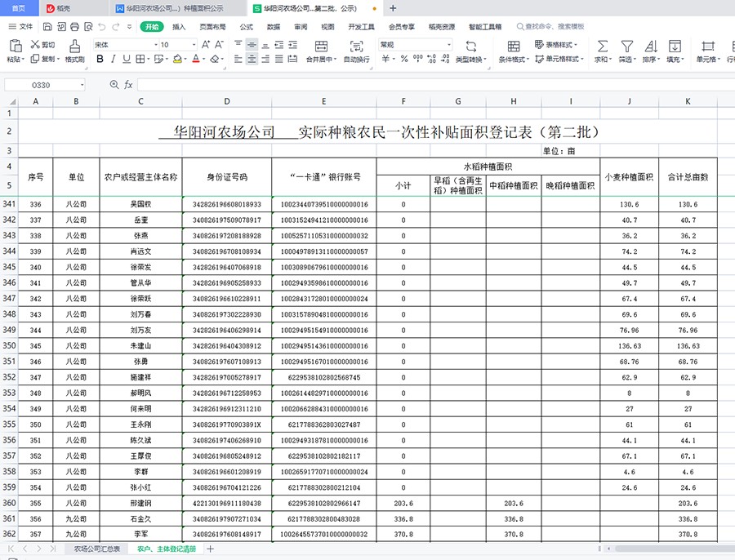The height and width of the screenshot is (560, 735).
Task: Click the Filter (筛选) funnel icon
Action: click(626, 46)
